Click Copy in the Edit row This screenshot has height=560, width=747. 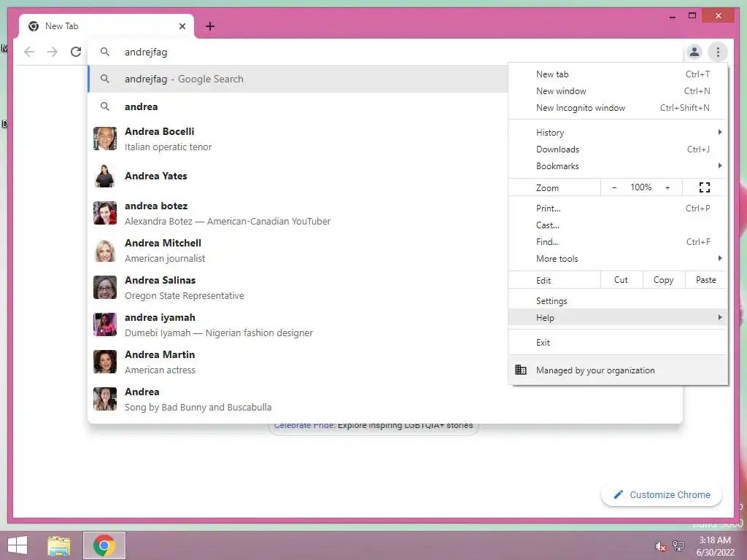[664, 280]
